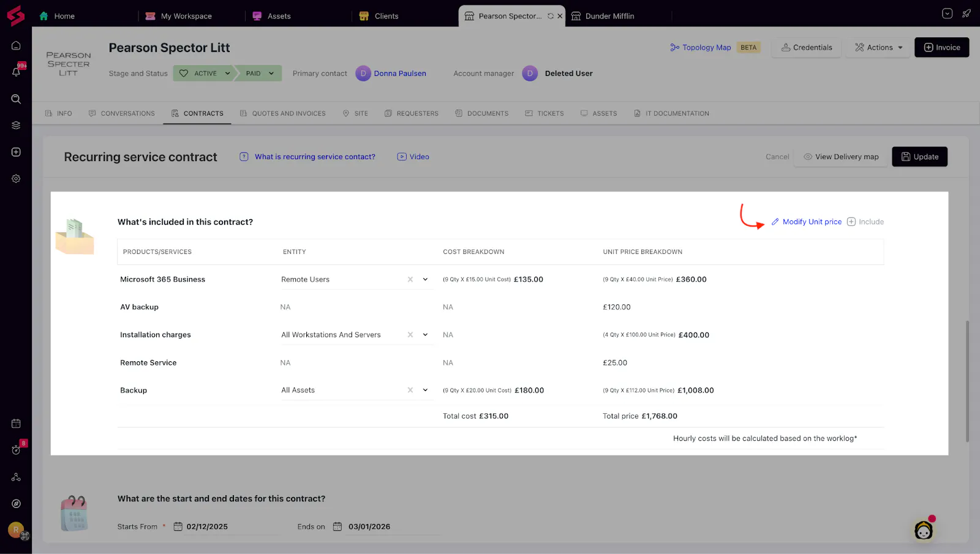The height and width of the screenshot is (554, 980).
Task: Open the timer icon with red badge
Action: pyautogui.click(x=16, y=450)
